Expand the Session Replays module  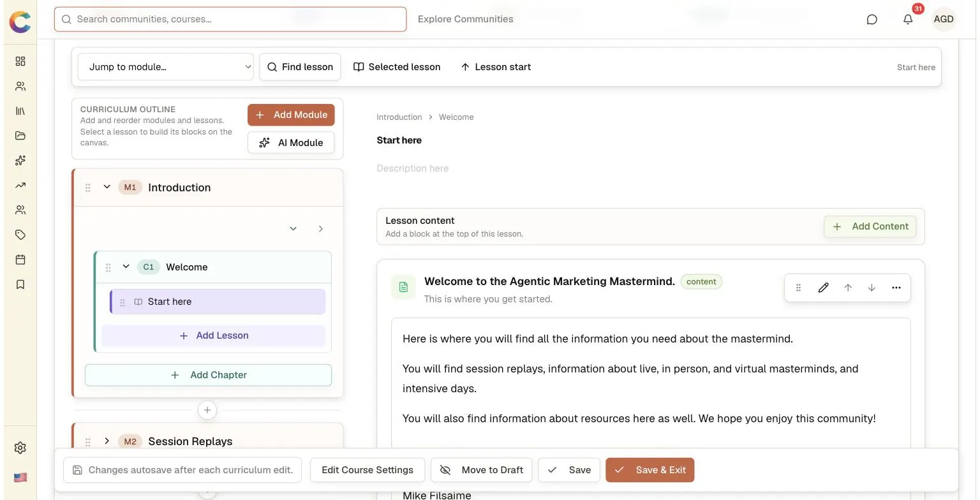[107, 441]
